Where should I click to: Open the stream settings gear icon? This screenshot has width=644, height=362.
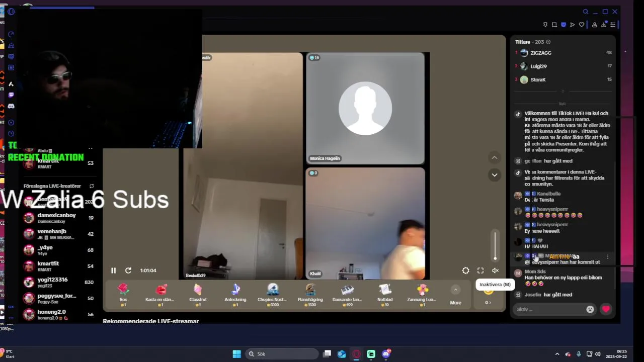point(466,270)
